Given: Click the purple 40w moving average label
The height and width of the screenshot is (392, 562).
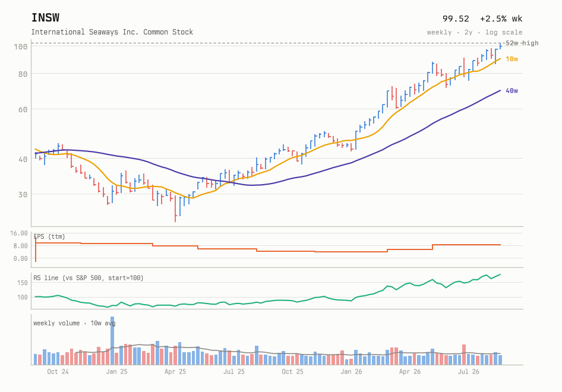Looking at the screenshot, I should click(512, 91).
